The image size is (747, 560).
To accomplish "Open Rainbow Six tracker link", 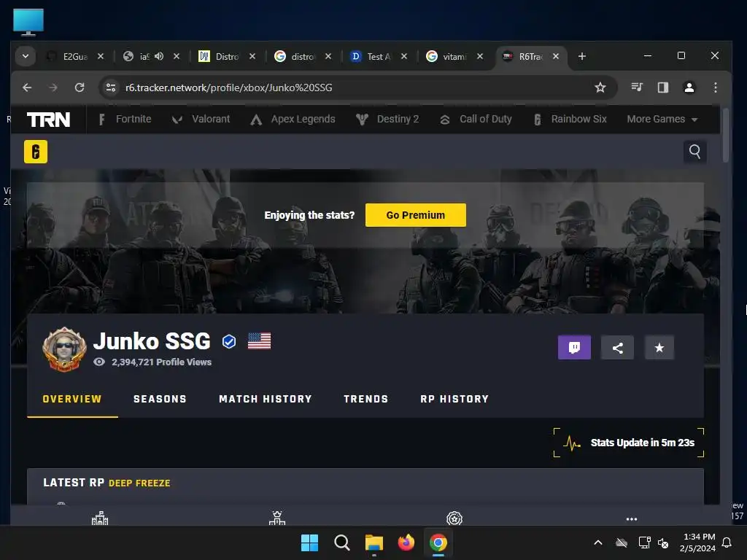I will (x=570, y=119).
